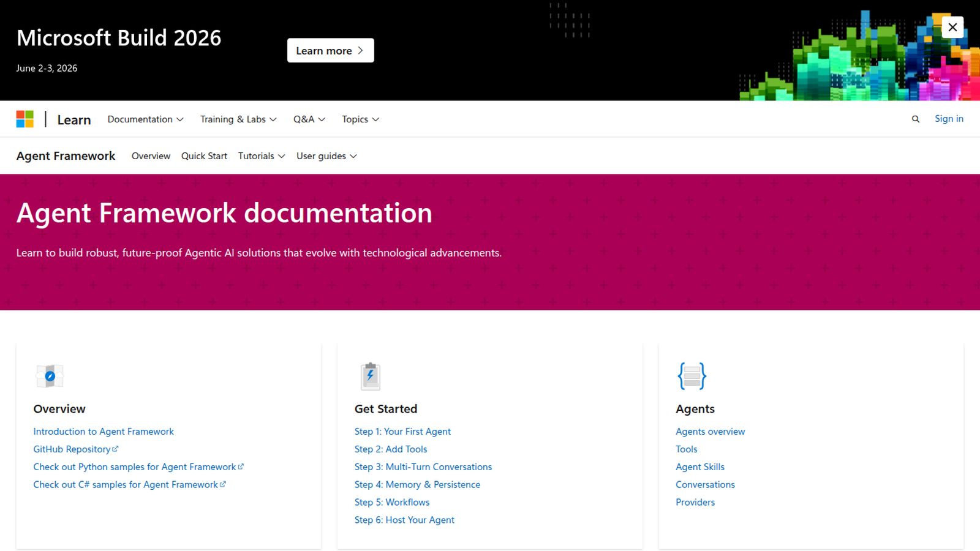980x551 pixels.
Task: Expand the Training & Labs dropdown
Action: [x=238, y=119]
